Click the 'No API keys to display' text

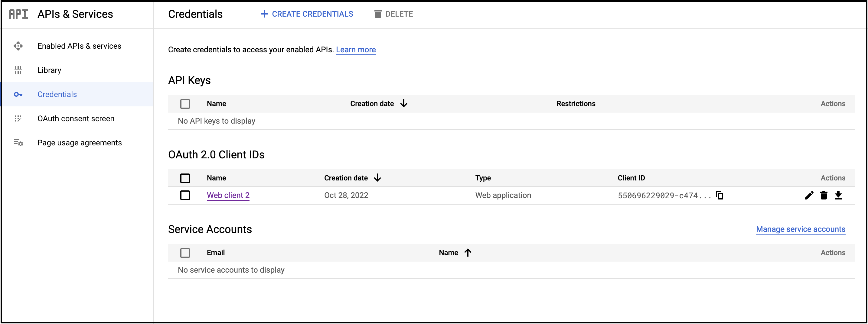[216, 121]
